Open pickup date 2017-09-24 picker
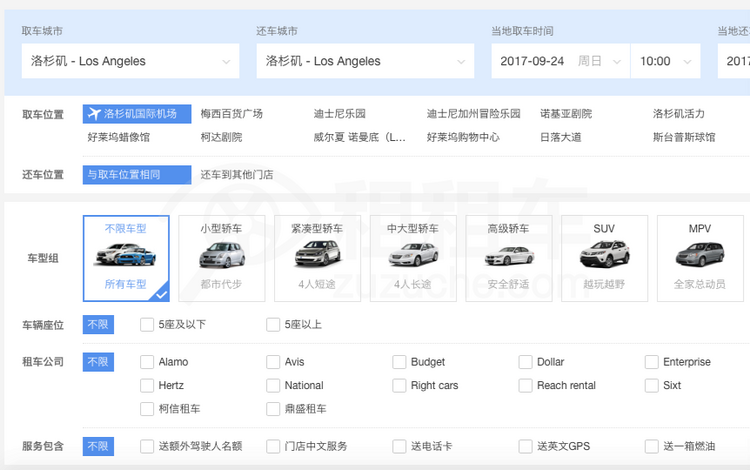The image size is (750, 470). pos(561,61)
